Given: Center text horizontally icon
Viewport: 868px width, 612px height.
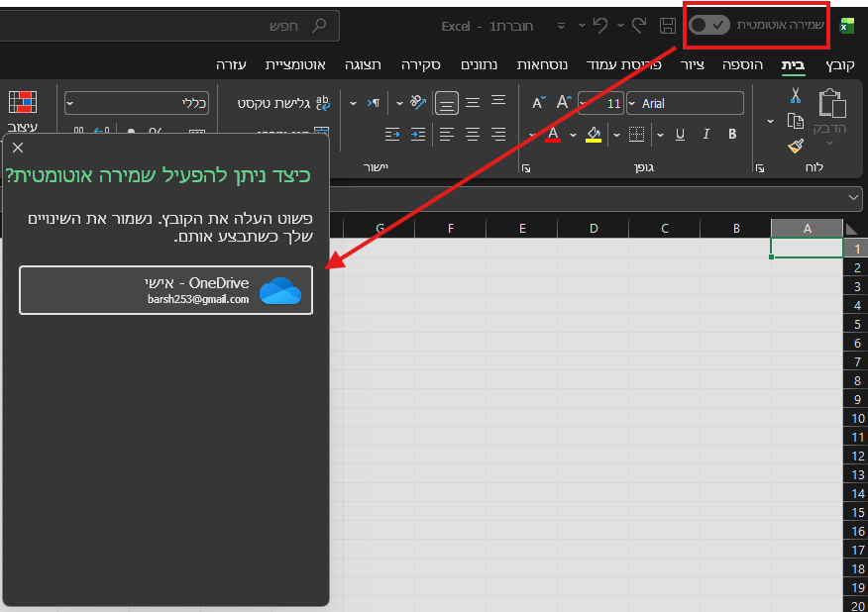Looking at the screenshot, I should [473, 134].
